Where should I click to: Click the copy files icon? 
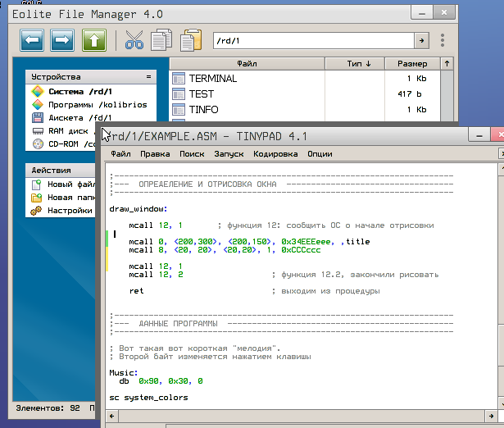162,39
